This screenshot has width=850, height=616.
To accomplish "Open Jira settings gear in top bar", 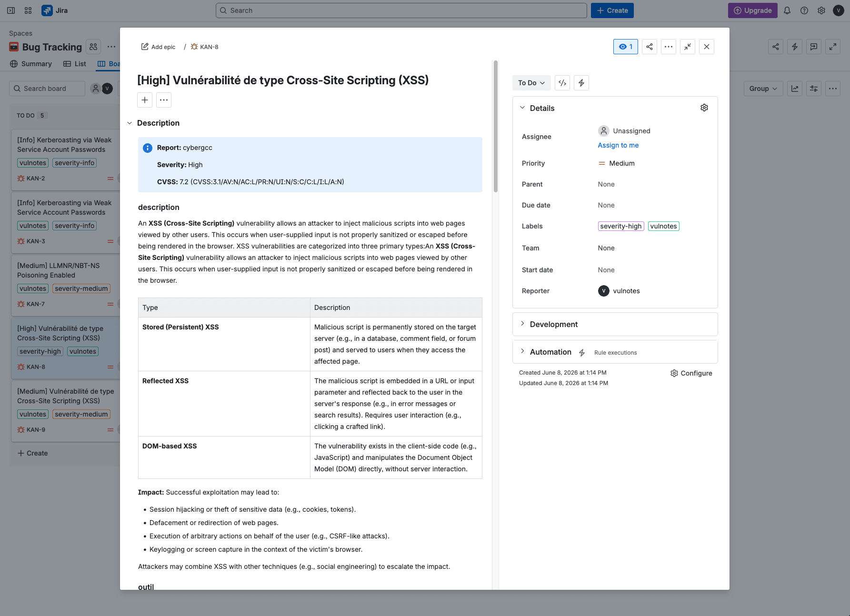I will tap(821, 10).
